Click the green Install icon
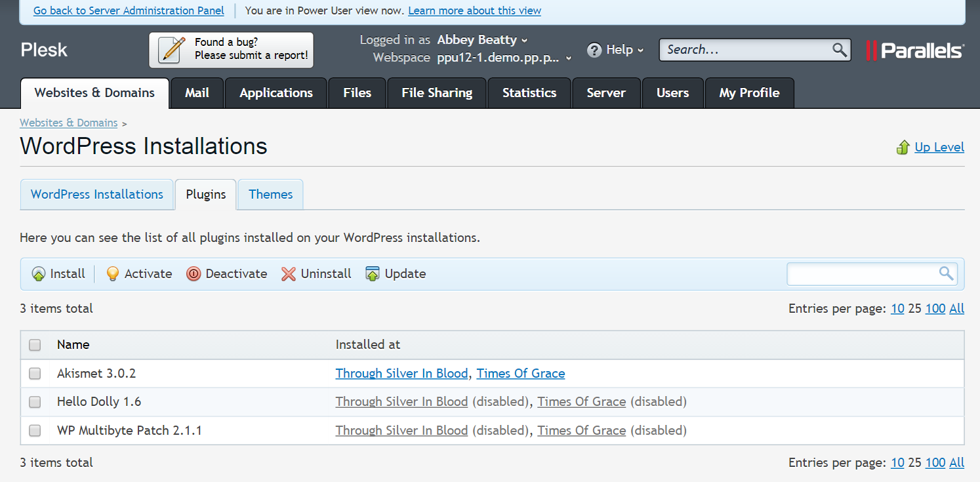 [x=39, y=274]
